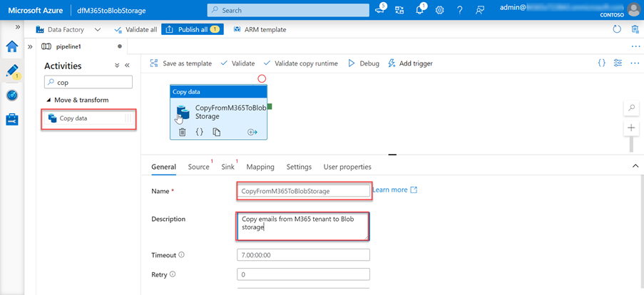This screenshot has height=295, width=644.
Task: Collapse the Activities pane
Action: click(x=127, y=66)
